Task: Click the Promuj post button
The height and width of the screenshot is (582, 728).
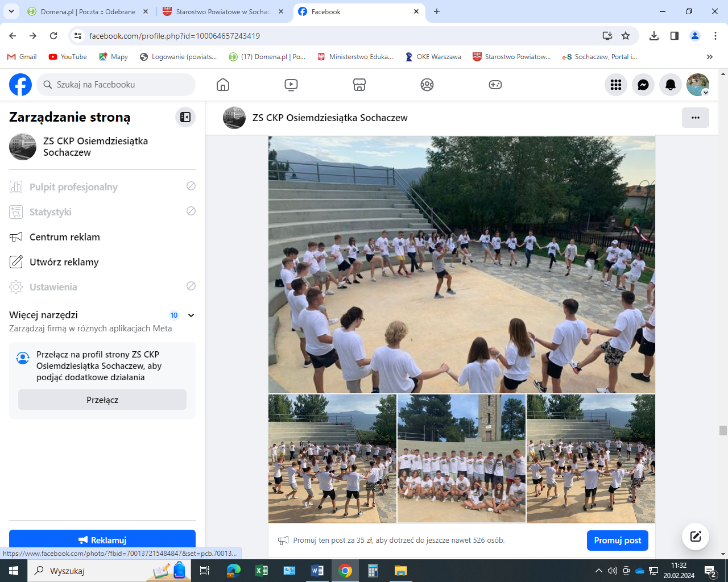Action: tap(617, 541)
